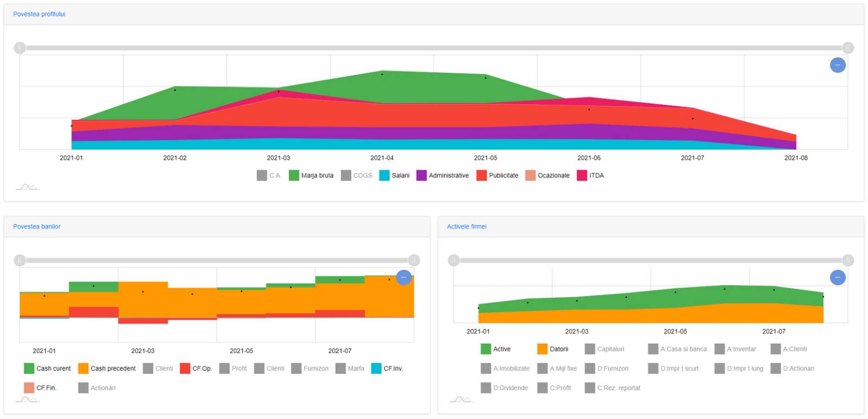Click the Activele firmei panel heading
Image resolution: width=868 pixels, height=419 pixels.
click(x=467, y=226)
